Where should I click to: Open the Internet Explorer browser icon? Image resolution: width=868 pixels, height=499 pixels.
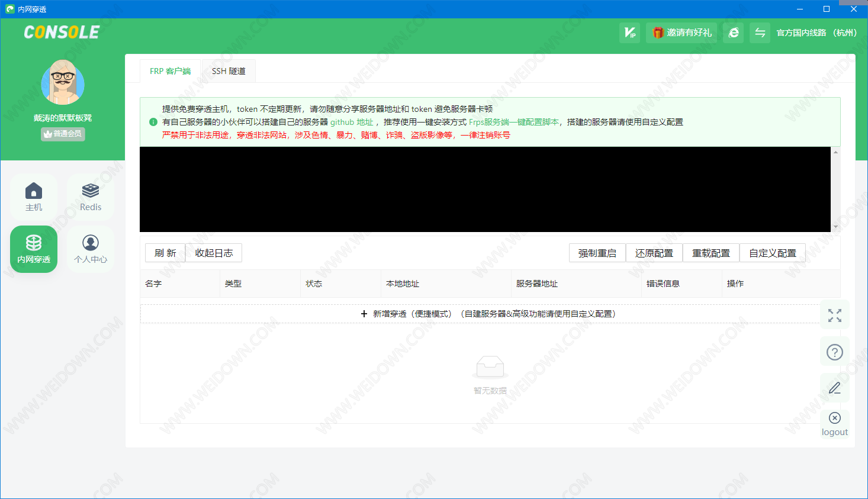point(733,33)
